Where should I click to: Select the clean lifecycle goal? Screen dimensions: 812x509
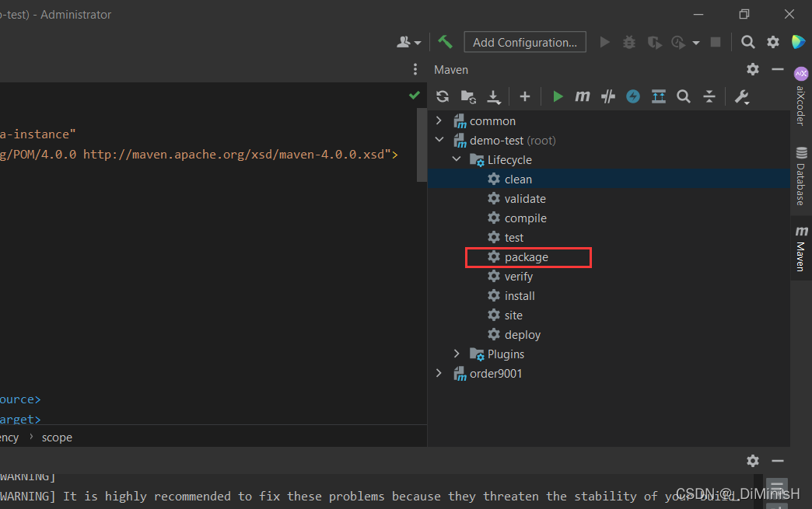coord(518,179)
